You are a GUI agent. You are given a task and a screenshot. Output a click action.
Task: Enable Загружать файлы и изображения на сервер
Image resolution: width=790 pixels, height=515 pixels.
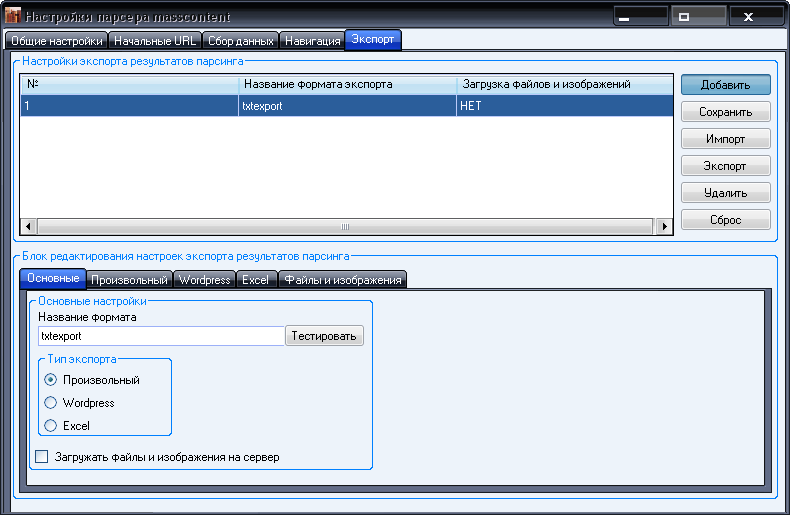42,457
